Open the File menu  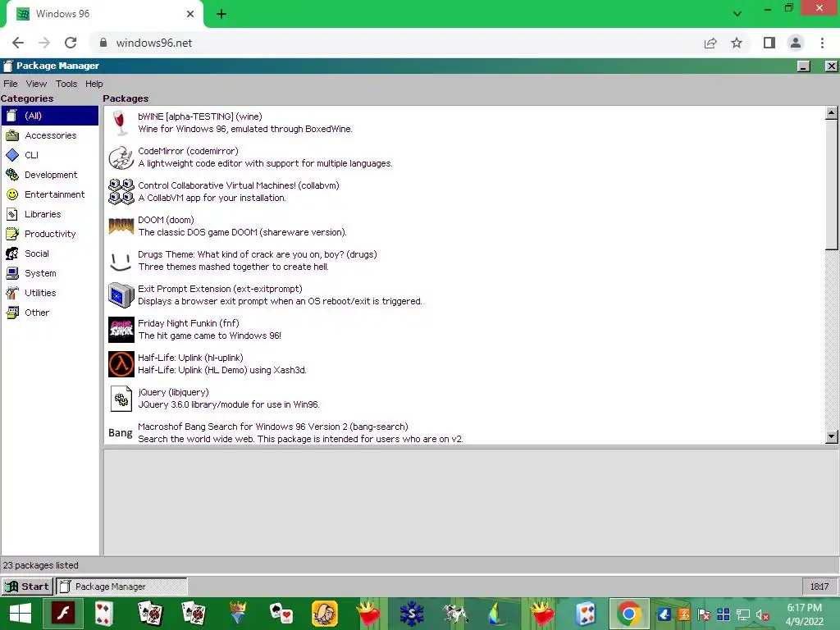tap(10, 84)
